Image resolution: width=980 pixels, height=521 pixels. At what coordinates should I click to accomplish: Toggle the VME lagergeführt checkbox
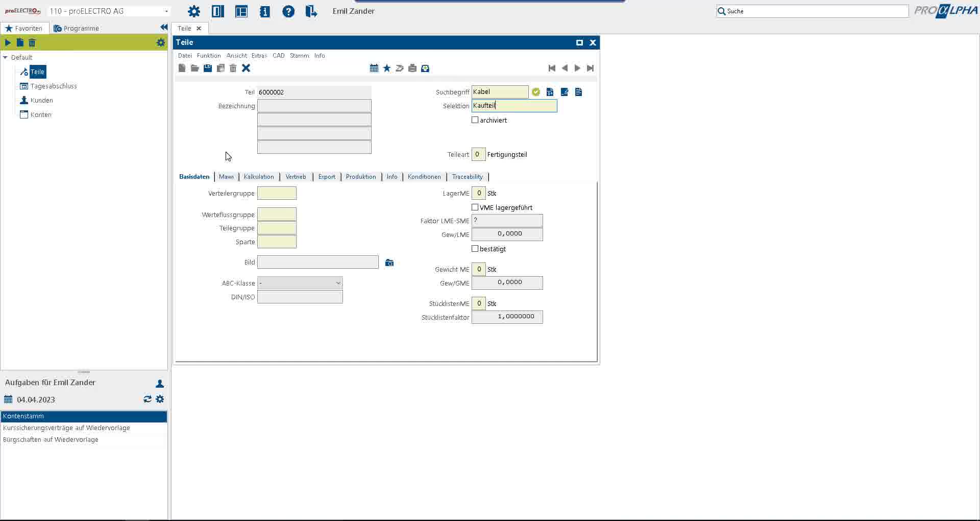tap(475, 207)
